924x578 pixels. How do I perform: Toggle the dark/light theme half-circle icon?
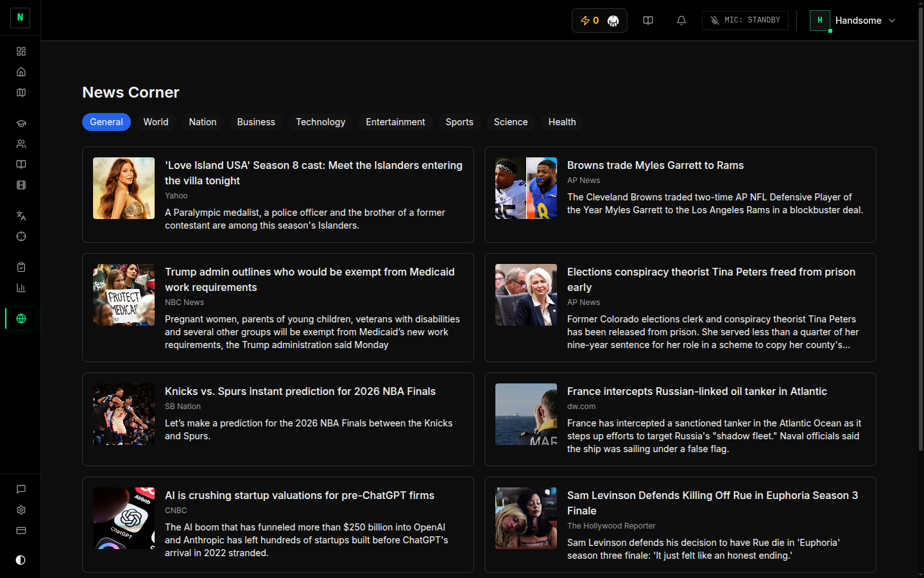coord(21,560)
